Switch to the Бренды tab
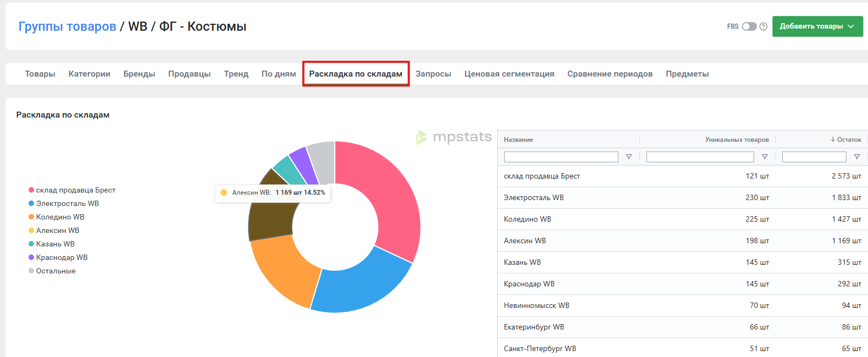Image resolution: width=868 pixels, height=357 pixels. [139, 74]
